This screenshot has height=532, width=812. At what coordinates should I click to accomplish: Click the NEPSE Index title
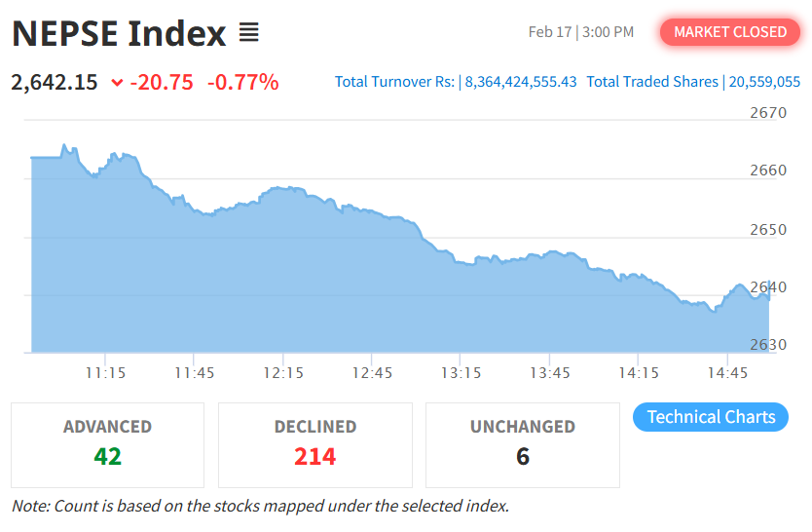[119, 33]
